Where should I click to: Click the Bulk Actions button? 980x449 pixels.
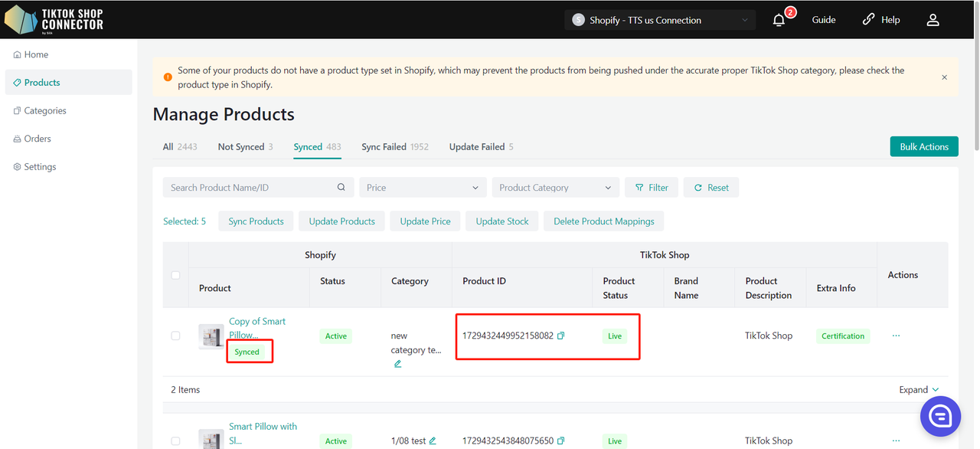923,147
